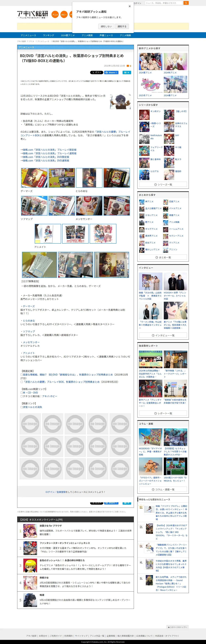Click the orange search magnifier icon
Viewport: 206px width, 644px height.
(186, 3)
